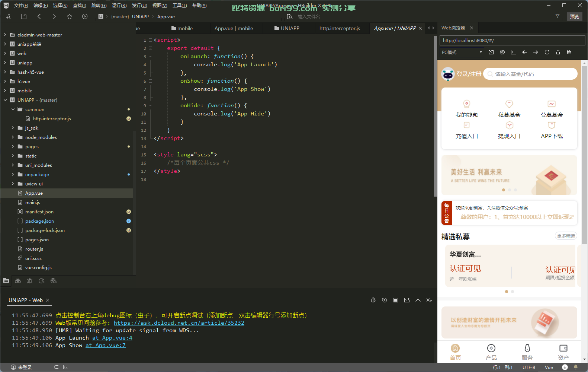Go forward with the right chevron in the toolbar
Image resolution: width=588 pixels, height=372 pixels.
54,16
